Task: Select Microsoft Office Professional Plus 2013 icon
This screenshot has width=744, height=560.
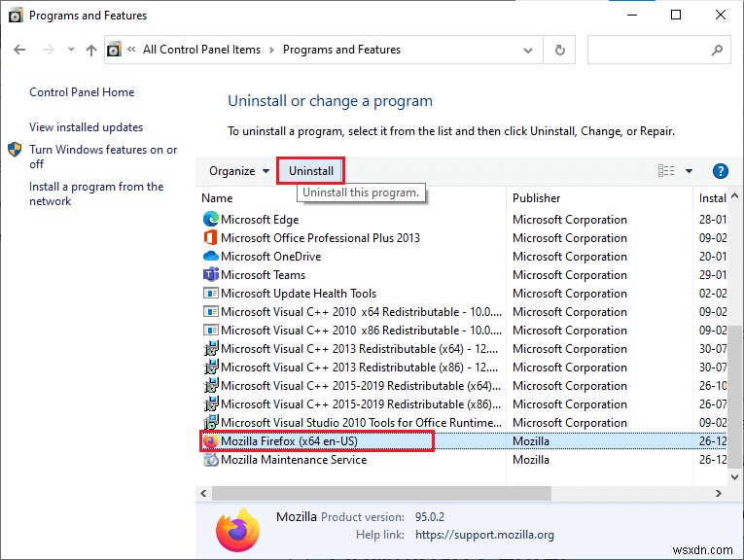Action: [x=211, y=237]
